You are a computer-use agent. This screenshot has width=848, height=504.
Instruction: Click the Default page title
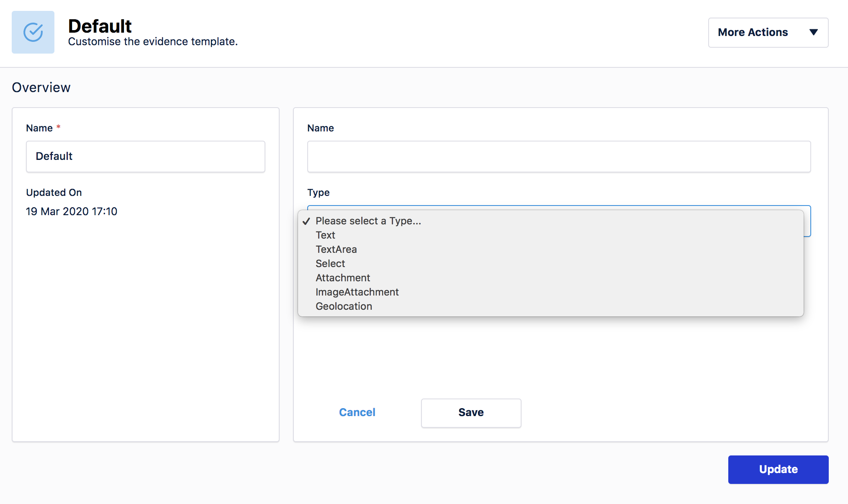[100, 26]
